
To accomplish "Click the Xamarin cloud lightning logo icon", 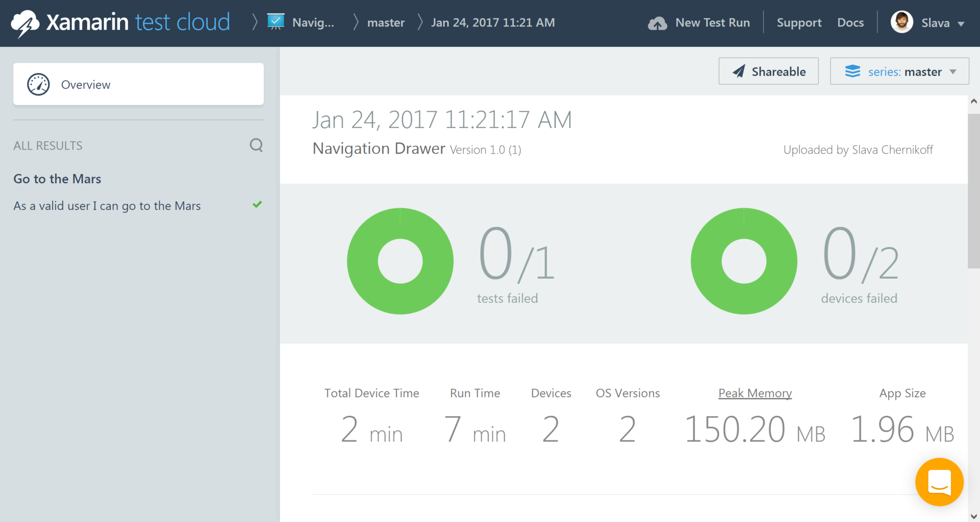I will pyautogui.click(x=25, y=23).
